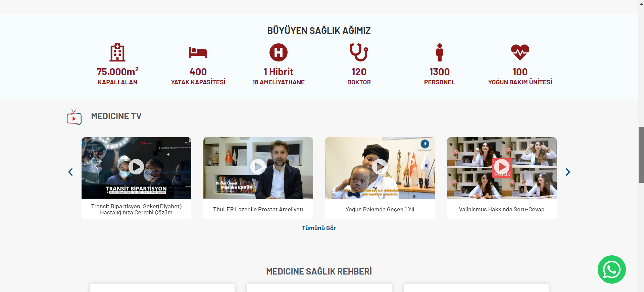This screenshot has height=292, width=644.
Task: Open the ThuLEP Lazer ile Prostat Ameliyatı title
Action: click(258, 209)
